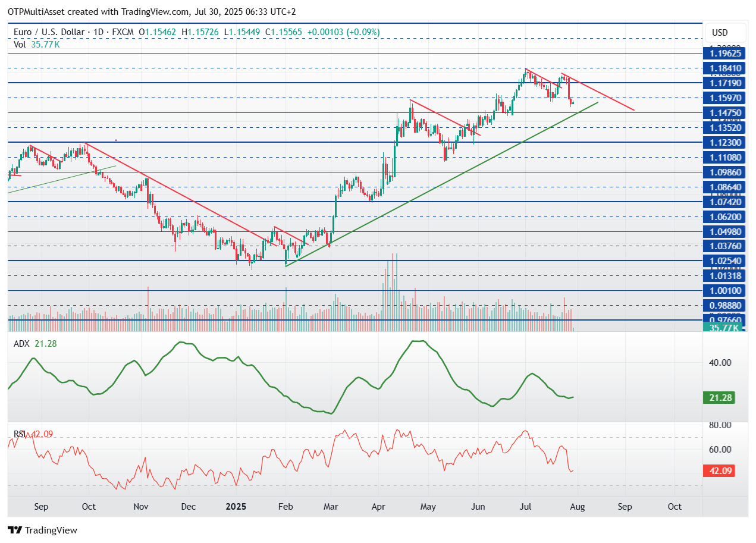Click the green ADX 21.28 value tag

(720, 397)
